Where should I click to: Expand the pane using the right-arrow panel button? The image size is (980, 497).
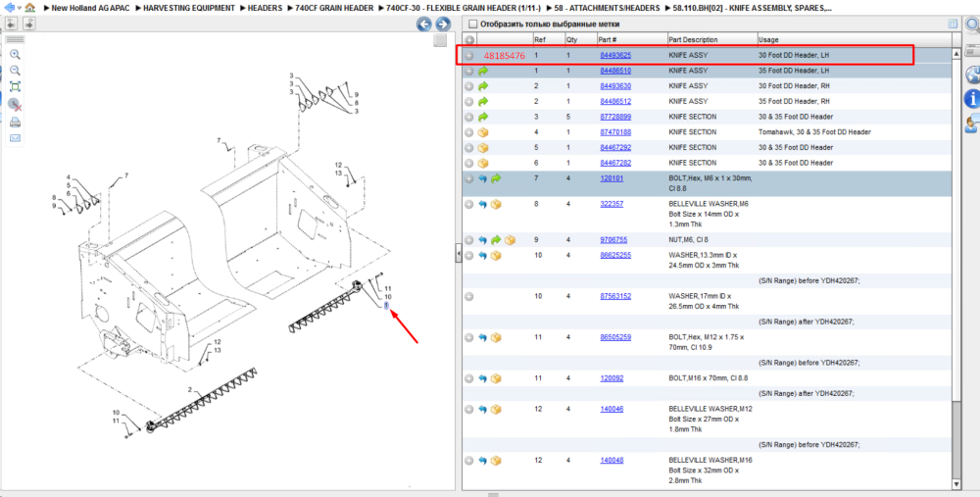[x=28, y=25]
